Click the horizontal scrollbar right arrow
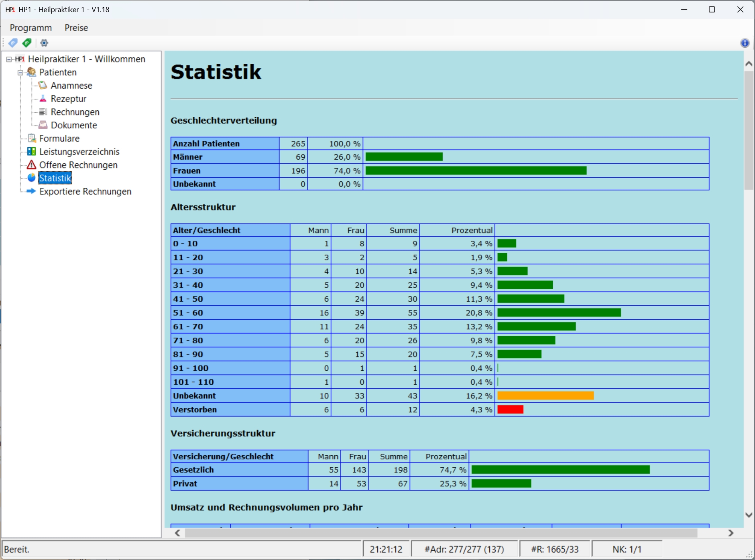Image resolution: width=755 pixels, height=560 pixels. (x=731, y=533)
